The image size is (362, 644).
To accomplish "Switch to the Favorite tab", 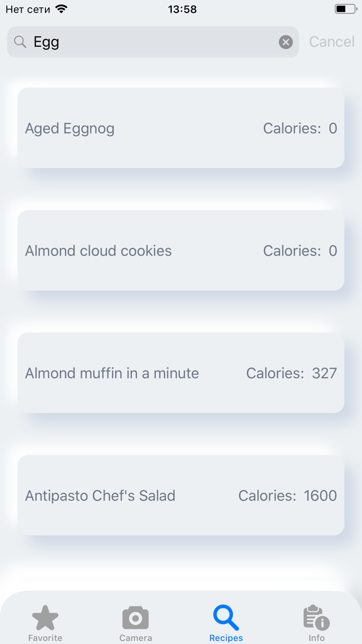I will (45, 624).
